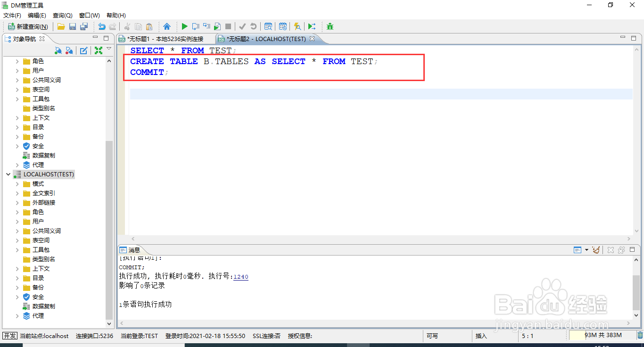Viewport: 644px width, 347px height.
Task: Expand the bottom 代理 node
Action: [x=17, y=316]
